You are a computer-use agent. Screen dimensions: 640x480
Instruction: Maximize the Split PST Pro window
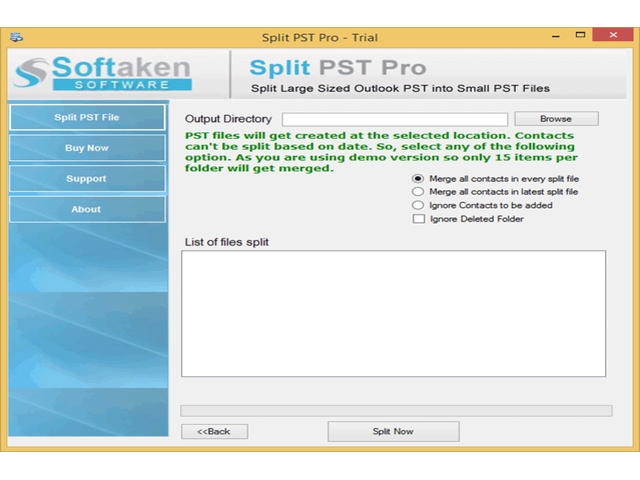pos(579,37)
